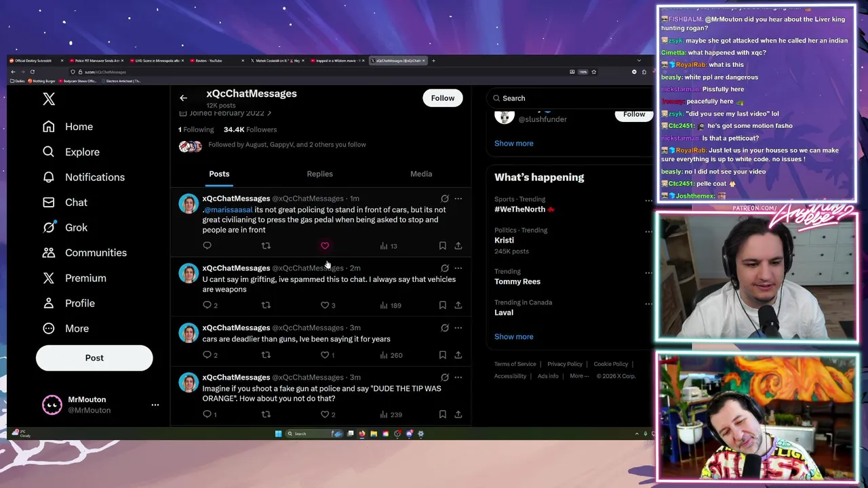Click the @marissaasal mention link
Screen dimensions: 868x488
pos(228,209)
